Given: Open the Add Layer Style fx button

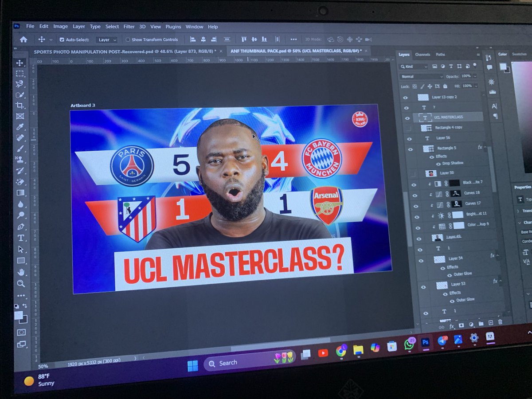Looking at the screenshot, I should click(451, 325).
